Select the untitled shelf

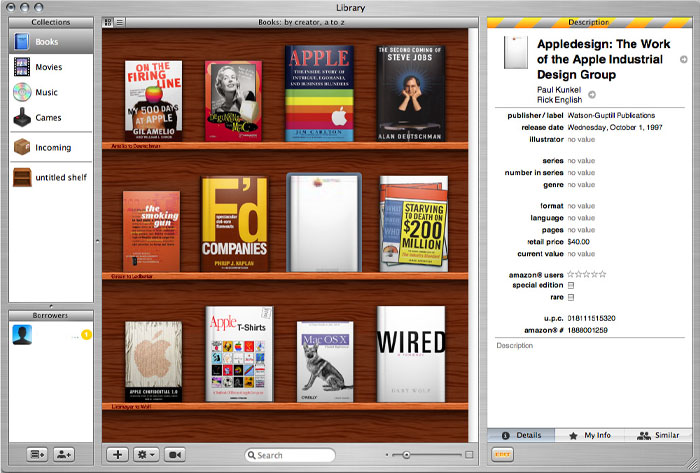click(51, 177)
